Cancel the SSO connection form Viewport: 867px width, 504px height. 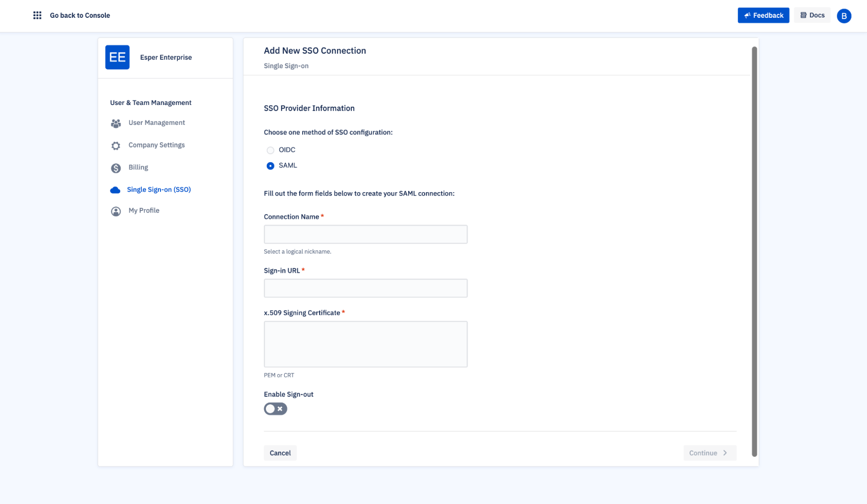(280, 452)
